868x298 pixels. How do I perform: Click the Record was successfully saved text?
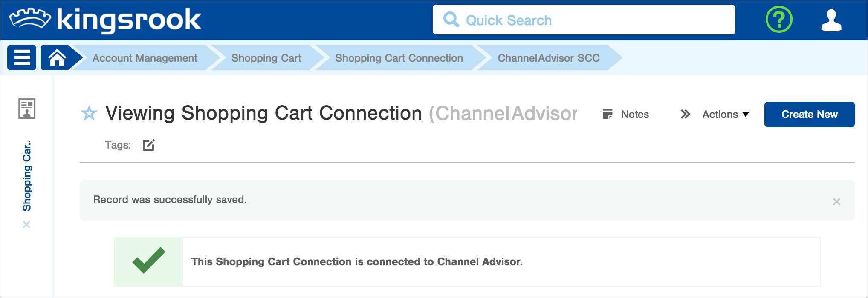[x=170, y=200]
